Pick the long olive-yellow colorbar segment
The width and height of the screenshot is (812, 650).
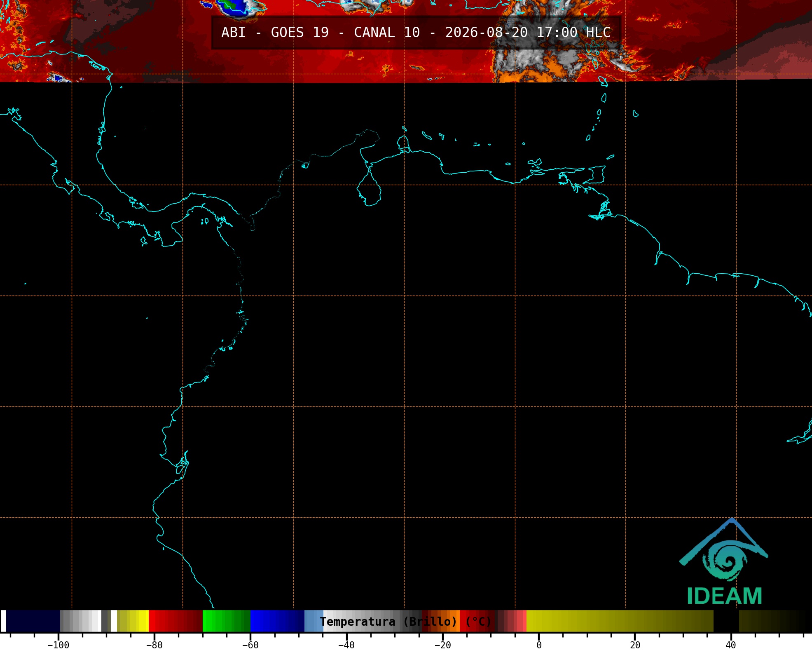pos(620,621)
